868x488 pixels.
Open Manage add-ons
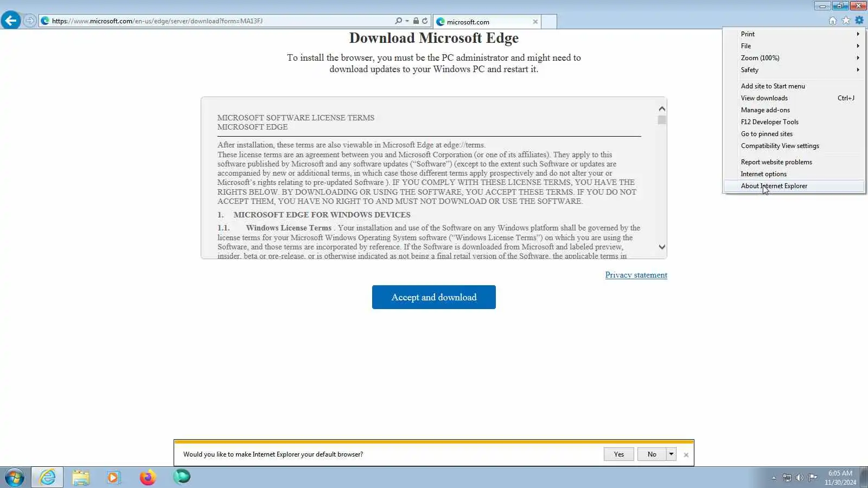(794, 110)
